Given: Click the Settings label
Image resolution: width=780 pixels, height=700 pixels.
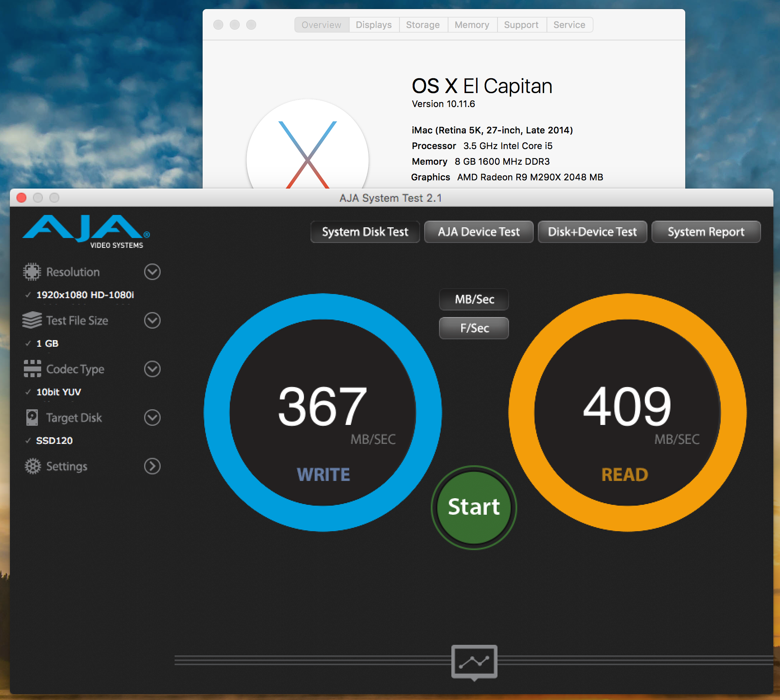Looking at the screenshot, I should [x=67, y=467].
